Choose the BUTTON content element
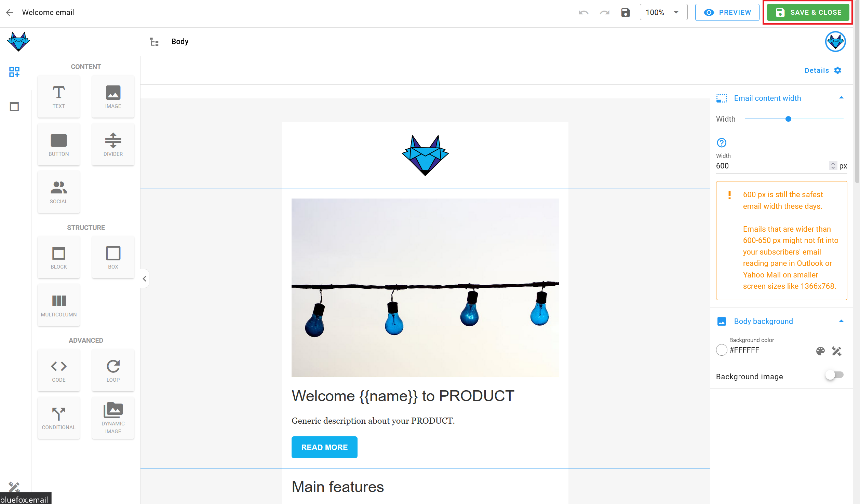 [x=58, y=144]
